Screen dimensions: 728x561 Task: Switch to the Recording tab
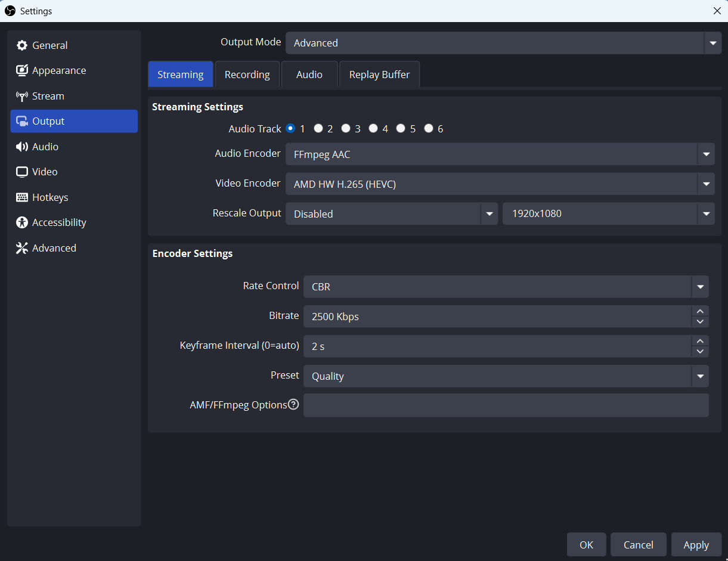247,75
